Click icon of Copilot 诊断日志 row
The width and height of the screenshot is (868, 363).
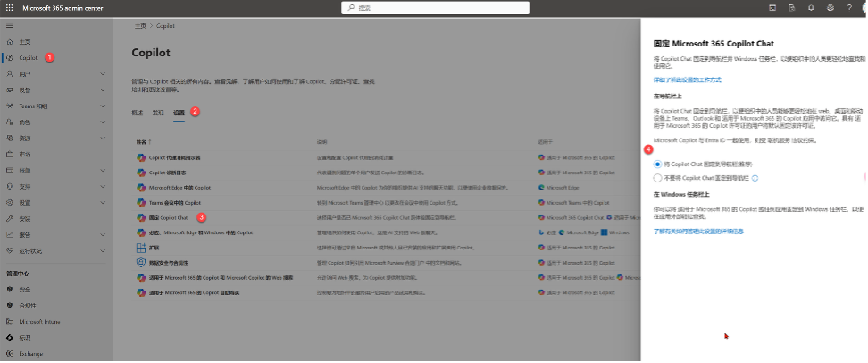141,173
